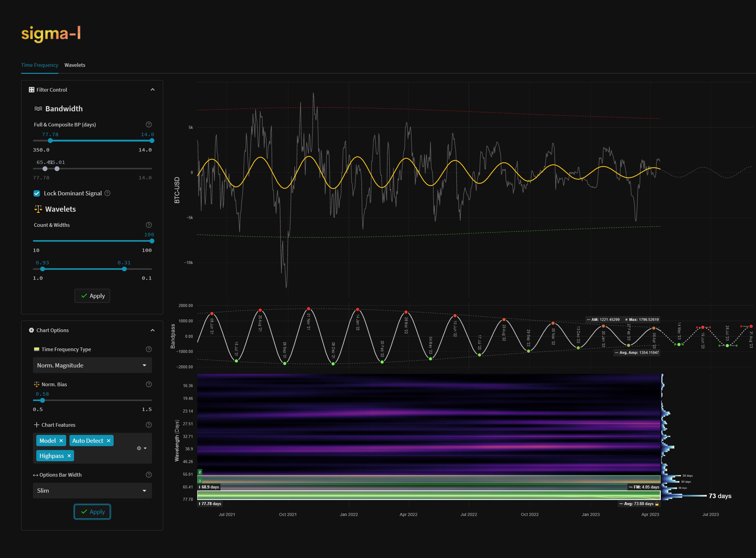Remove the Highpass feature tag
This screenshot has width=756, height=558.
(69, 456)
